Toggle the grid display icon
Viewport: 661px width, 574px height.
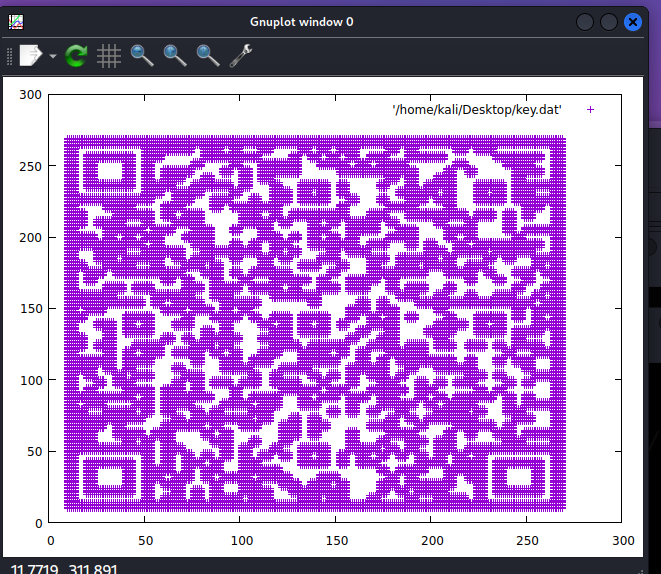click(109, 56)
